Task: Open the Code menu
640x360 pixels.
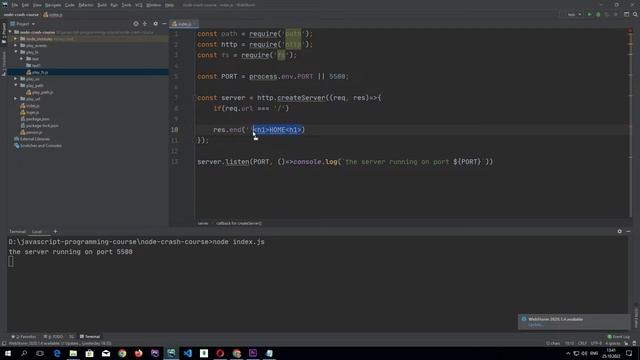Action: tap(70, 5)
